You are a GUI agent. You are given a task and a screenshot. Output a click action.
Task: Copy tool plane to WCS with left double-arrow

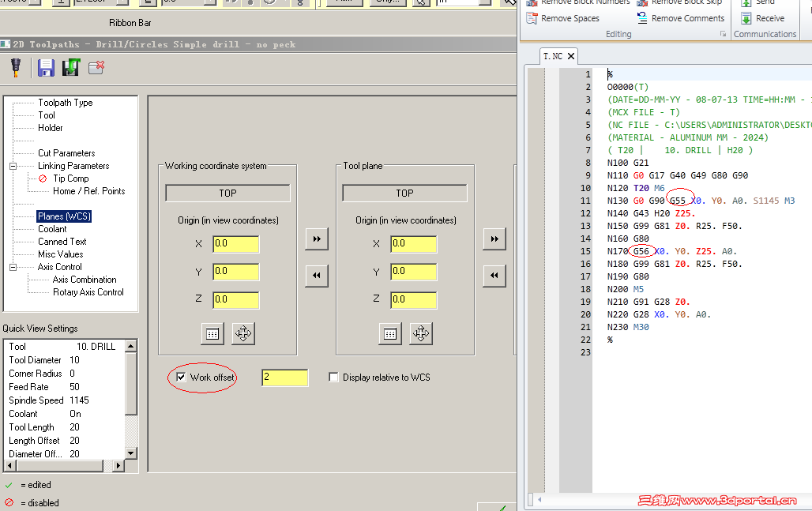pyautogui.click(x=317, y=276)
